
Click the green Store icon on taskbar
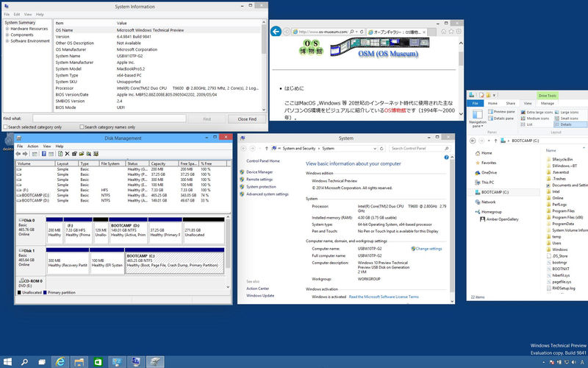98,361
